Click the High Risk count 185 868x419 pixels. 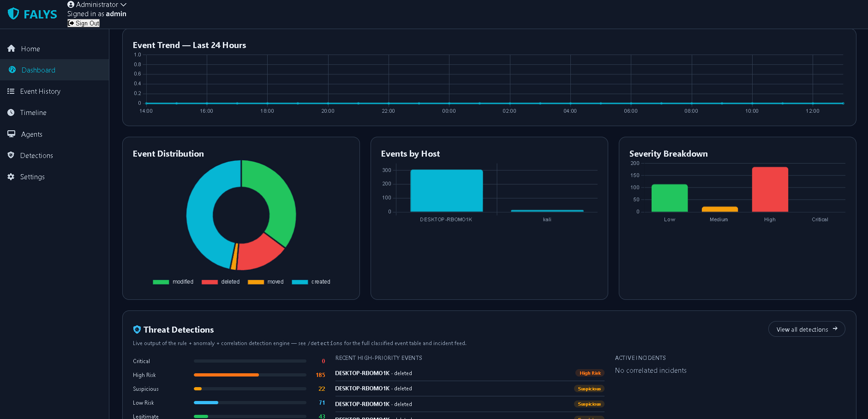[320, 375]
